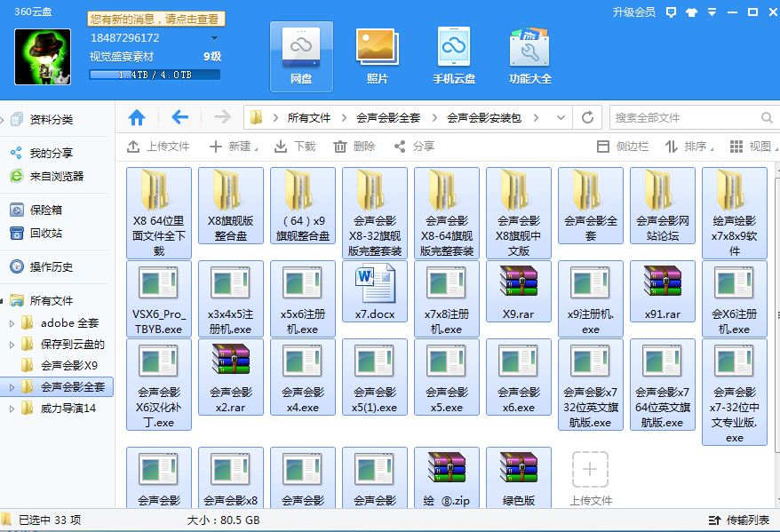Image resolution: width=780 pixels, height=532 pixels.
Task: Click 升级会员 upgrade membership link
Action: (633, 12)
